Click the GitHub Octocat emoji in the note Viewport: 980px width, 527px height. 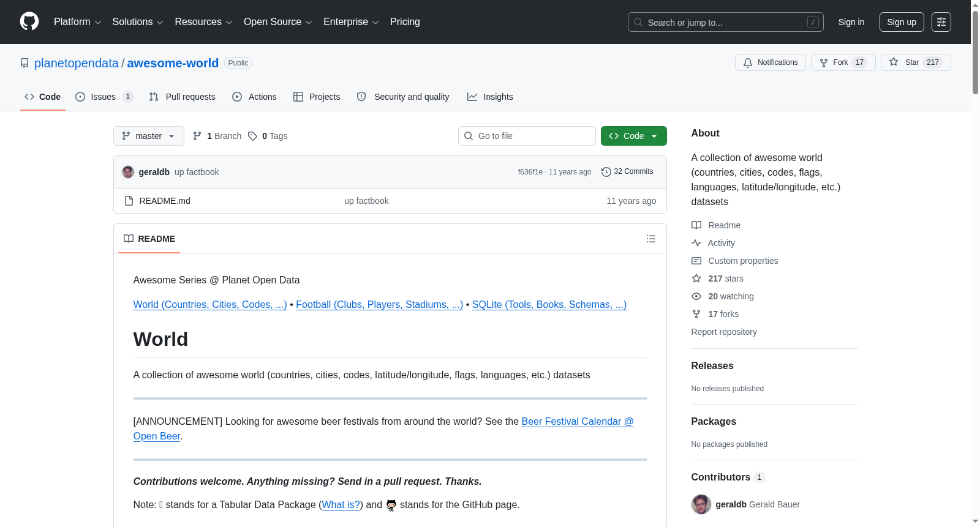(x=391, y=505)
